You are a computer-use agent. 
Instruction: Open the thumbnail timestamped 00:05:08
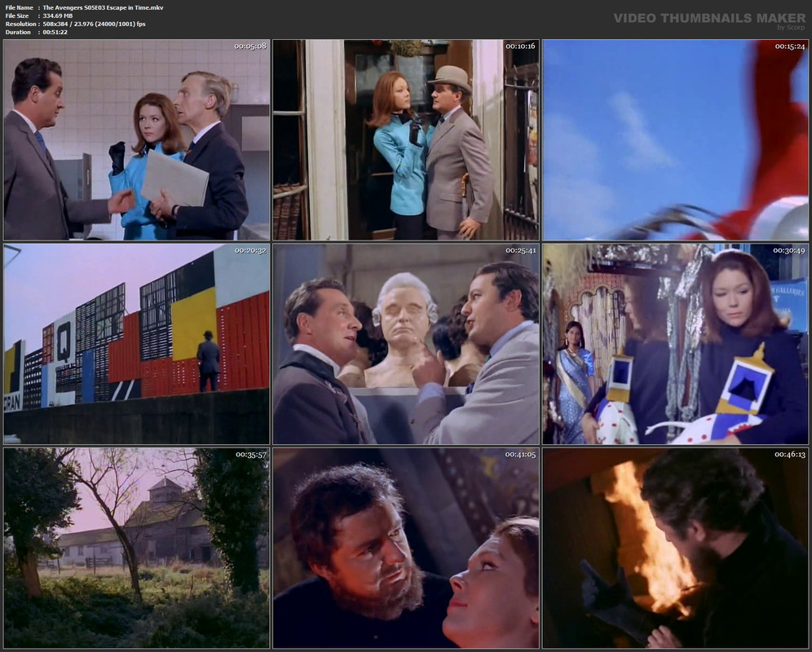[x=137, y=140]
